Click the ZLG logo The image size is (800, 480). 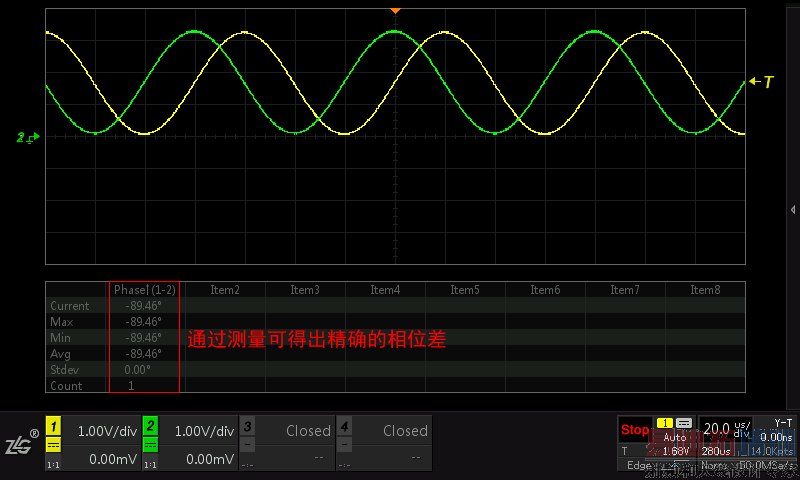click(x=22, y=443)
